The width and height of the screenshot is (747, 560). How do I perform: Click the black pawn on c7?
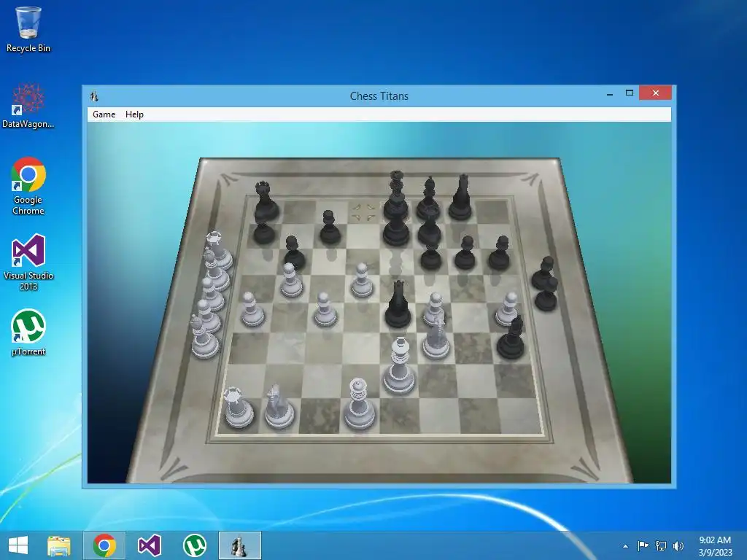click(330, 227)
